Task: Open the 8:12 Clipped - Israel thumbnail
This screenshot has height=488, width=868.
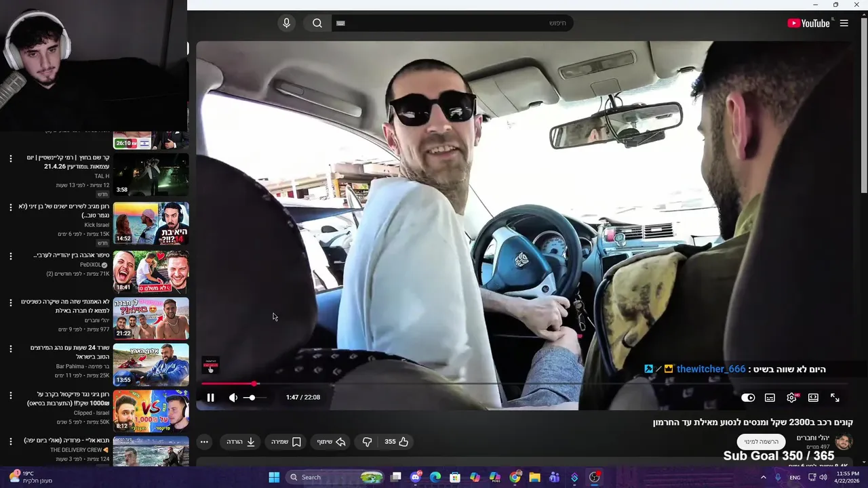Action: 151,411
